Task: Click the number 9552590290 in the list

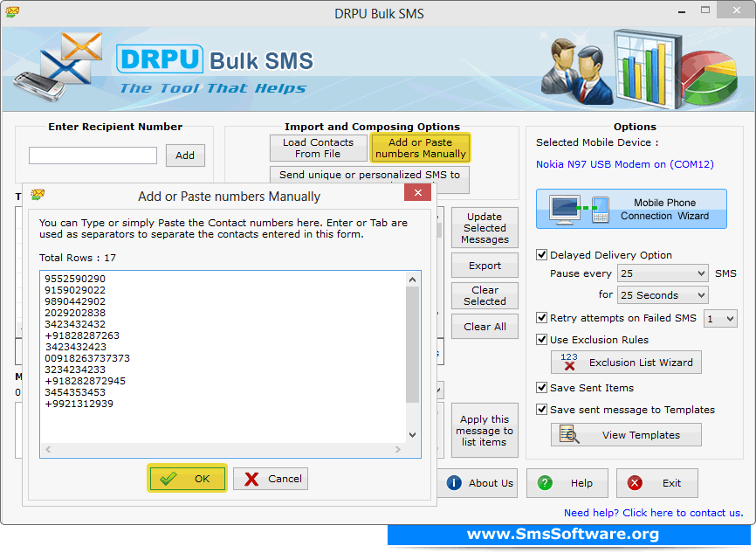Action: (x=75, y=279)
